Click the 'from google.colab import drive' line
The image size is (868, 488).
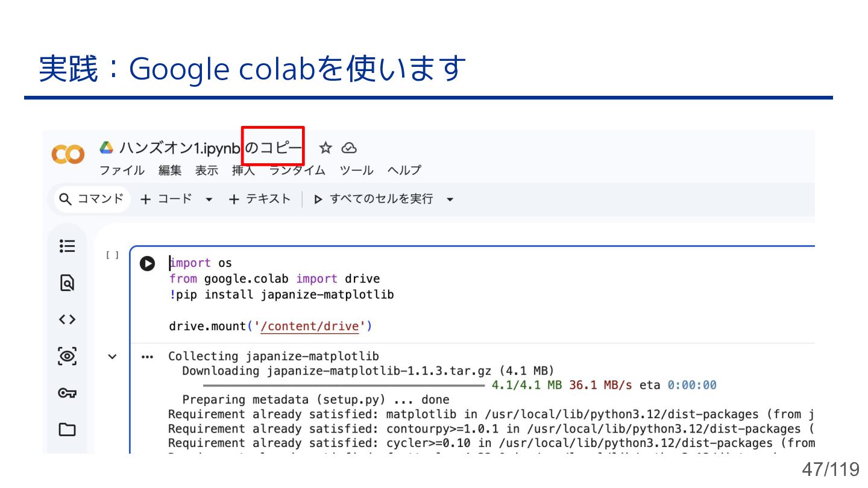click(275, 279)
